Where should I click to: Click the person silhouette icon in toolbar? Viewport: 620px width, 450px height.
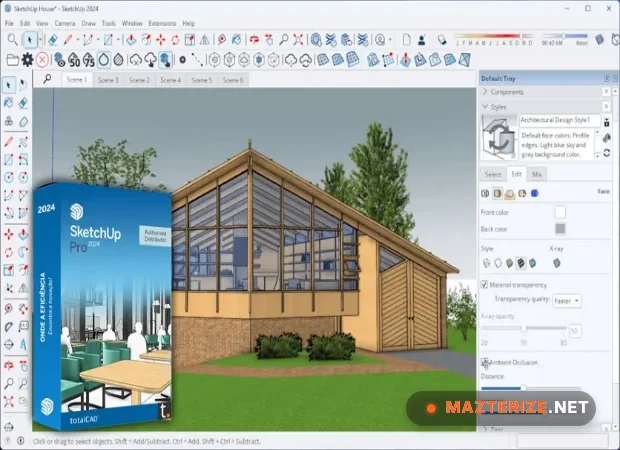point(422,40)
